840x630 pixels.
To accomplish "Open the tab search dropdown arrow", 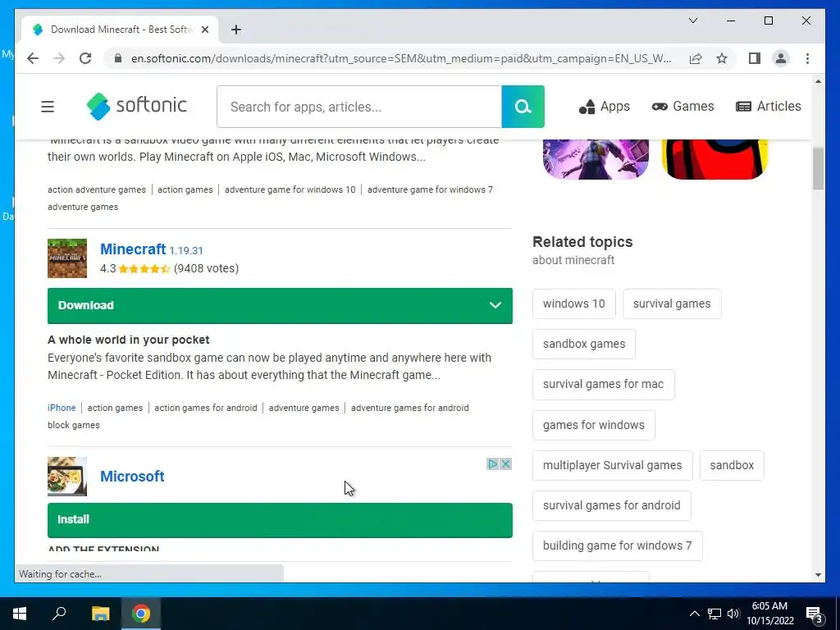I will (693, 21).
